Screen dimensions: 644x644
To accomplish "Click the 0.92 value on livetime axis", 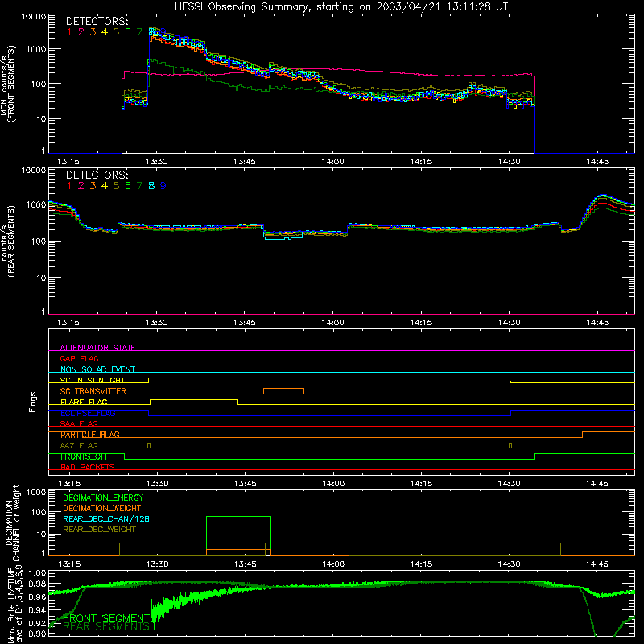I will 37,621.
